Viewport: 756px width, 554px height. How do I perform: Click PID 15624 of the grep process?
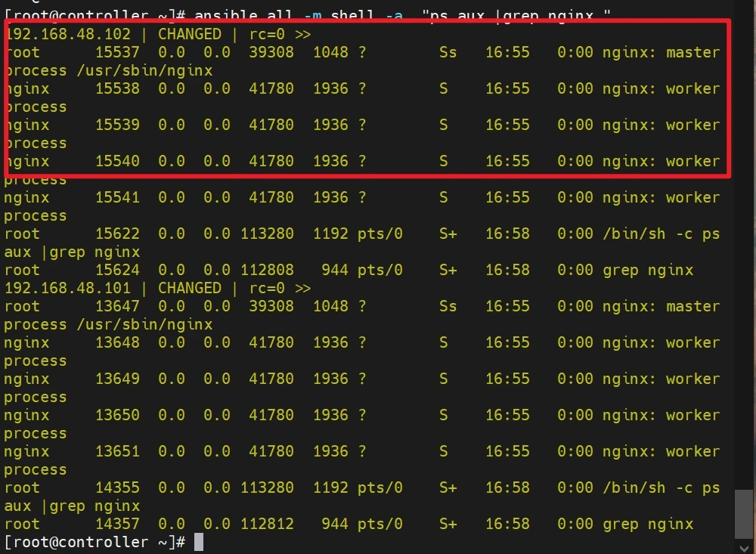[117, 270]
